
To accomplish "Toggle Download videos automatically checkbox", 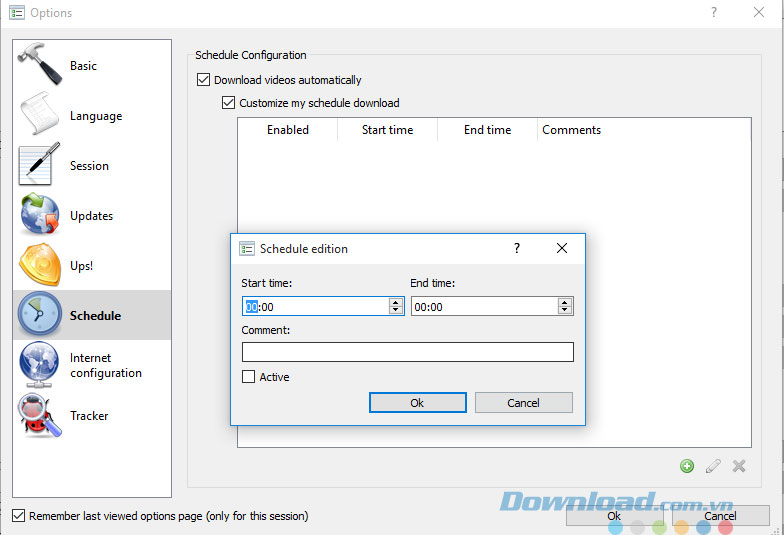I will (204, 80).
